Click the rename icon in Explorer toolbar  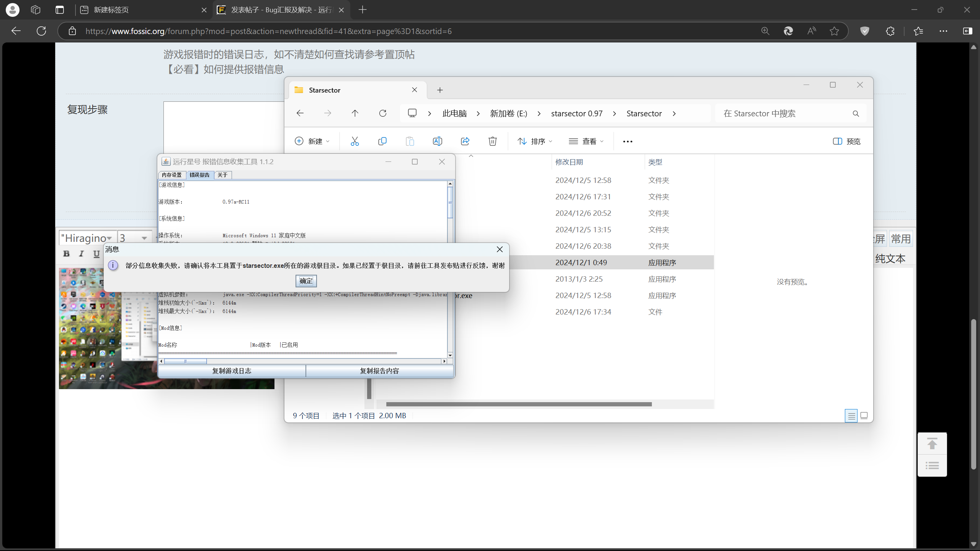[x=437, y=141]
